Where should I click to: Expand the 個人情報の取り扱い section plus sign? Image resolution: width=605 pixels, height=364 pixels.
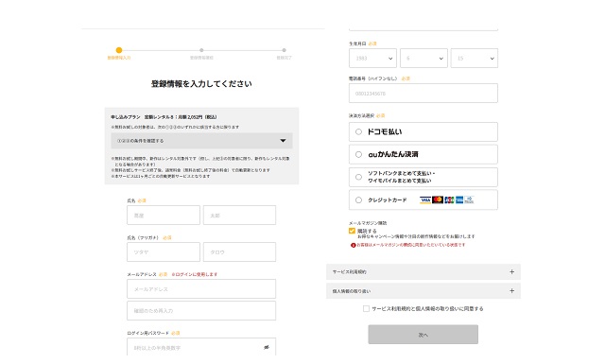(511, 290)
